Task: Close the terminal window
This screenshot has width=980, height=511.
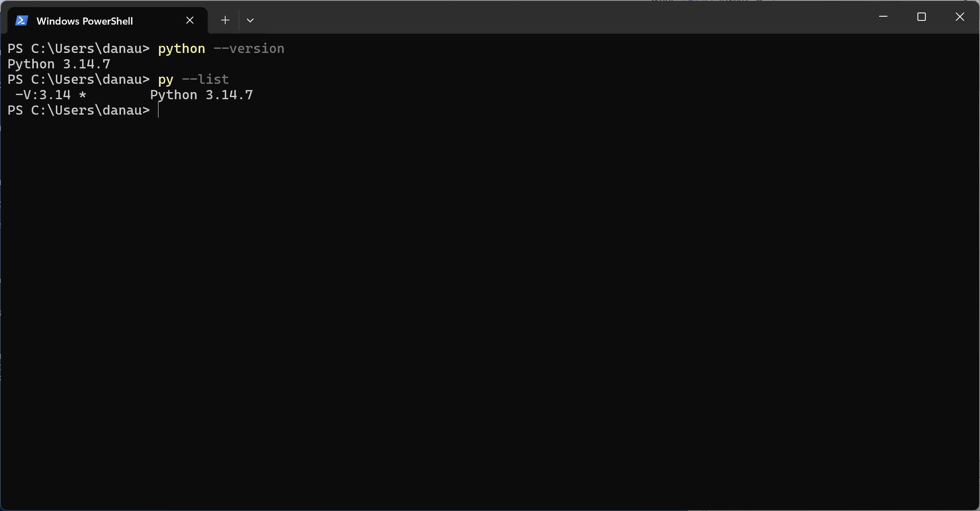Action: coord(960,17)
